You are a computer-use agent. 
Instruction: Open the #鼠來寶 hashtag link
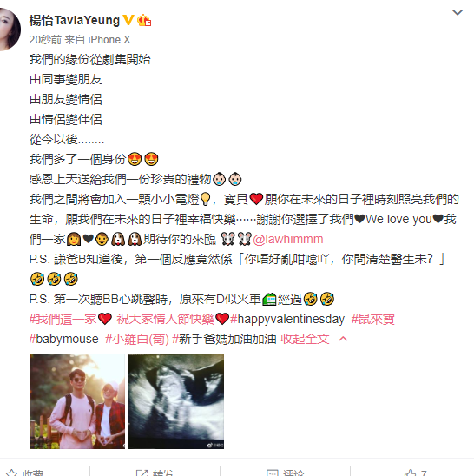click(372, 319)
